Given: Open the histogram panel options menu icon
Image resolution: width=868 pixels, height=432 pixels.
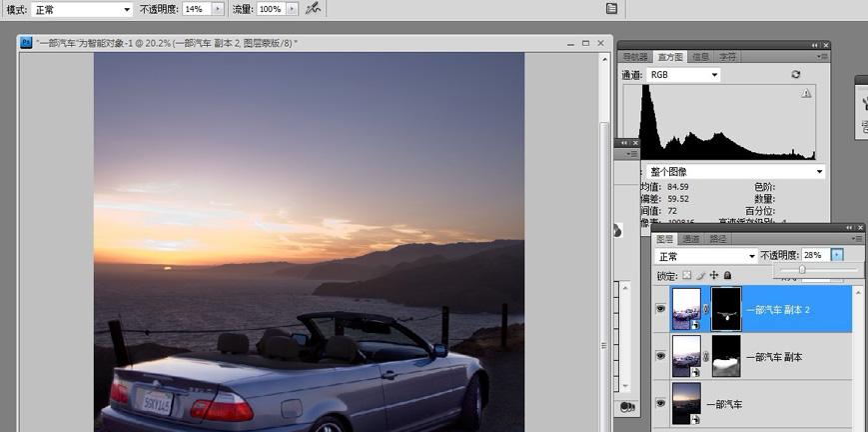Looking at the screenshot, I should tap(821, 57).
